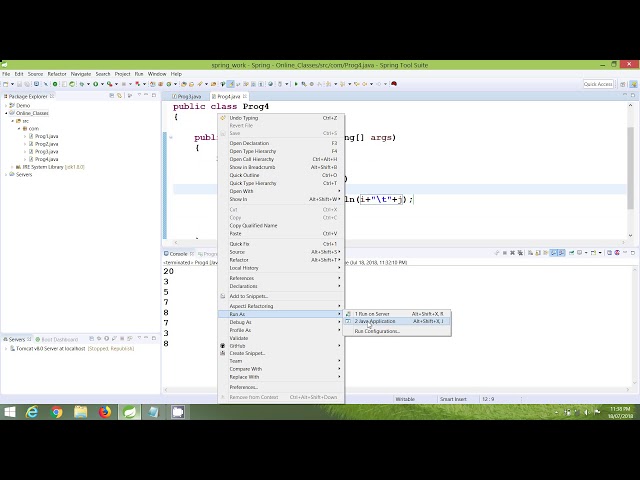
Task: Click Terminate icon in Console toolbar
Action: pyautogui.click(x=504, y=253)
